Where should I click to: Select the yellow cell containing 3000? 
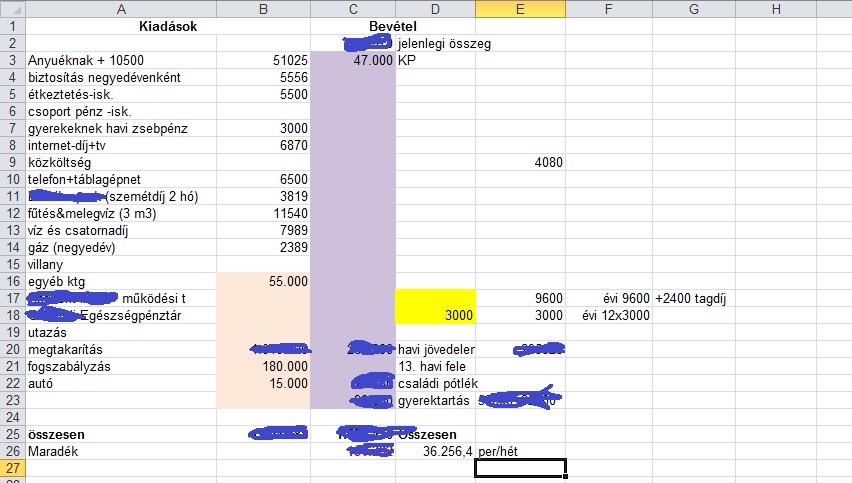click(435, 315)
